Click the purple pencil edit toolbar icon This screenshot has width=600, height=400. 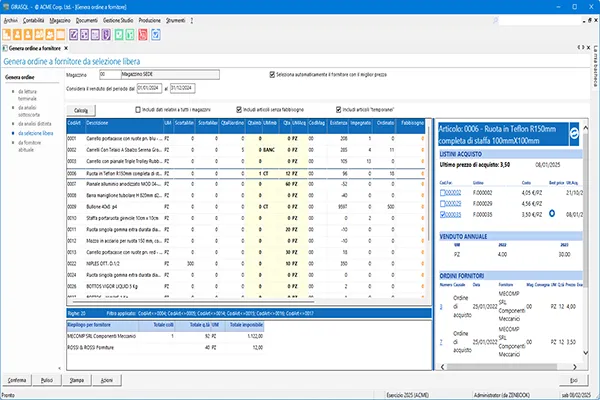coord(73,34)
